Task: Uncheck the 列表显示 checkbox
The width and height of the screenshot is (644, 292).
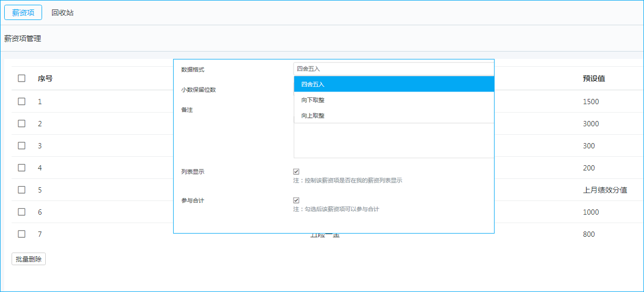Action: click(x=296, y=172)
